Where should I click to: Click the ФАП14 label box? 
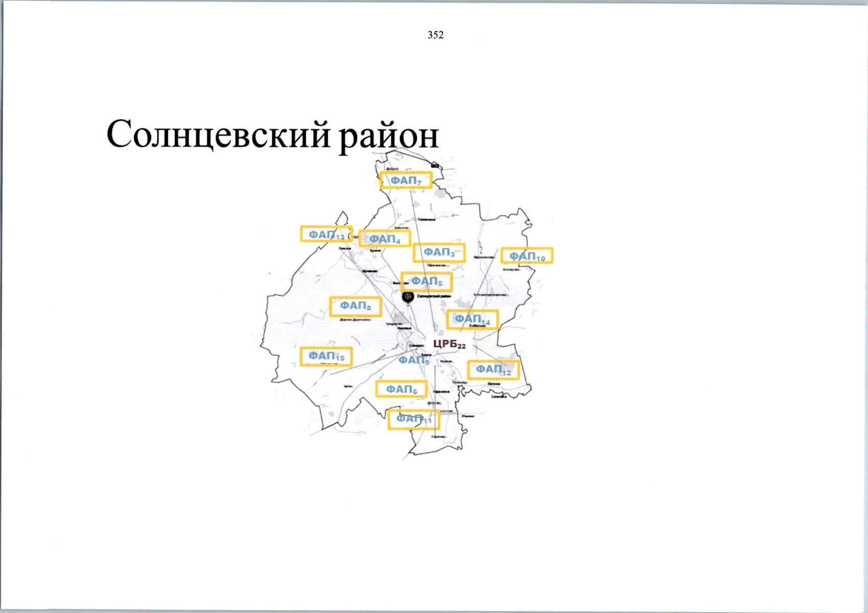(x=472, y=319)
